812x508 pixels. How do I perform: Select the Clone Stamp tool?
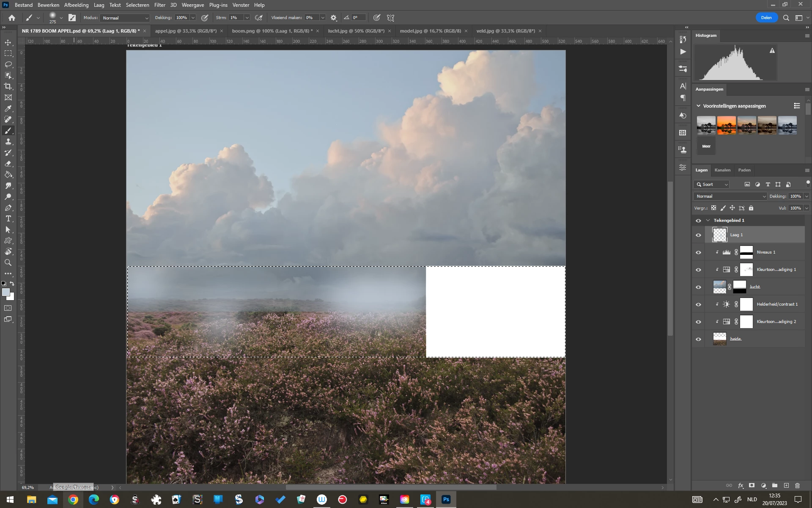click(x=8, y=142)
